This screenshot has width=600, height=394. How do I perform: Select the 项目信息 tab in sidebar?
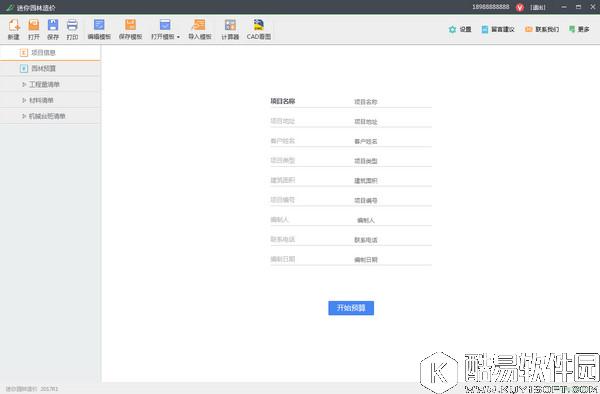[50, 52]
